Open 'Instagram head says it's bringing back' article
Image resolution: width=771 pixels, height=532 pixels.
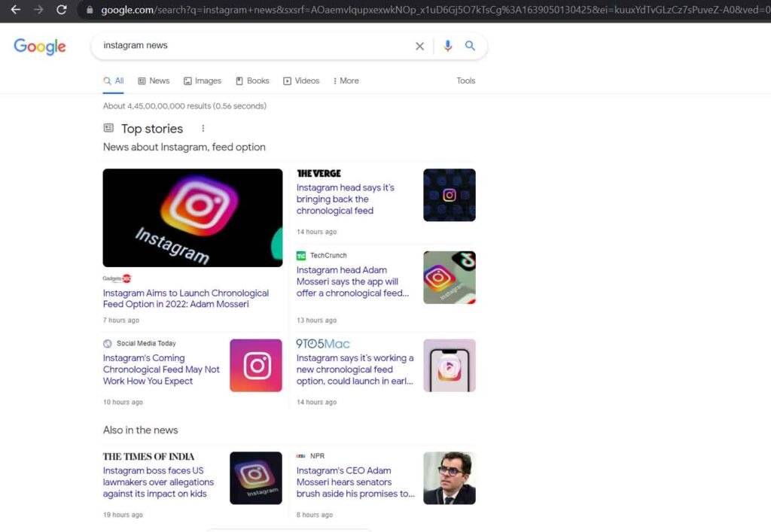[x=345, y=199]
